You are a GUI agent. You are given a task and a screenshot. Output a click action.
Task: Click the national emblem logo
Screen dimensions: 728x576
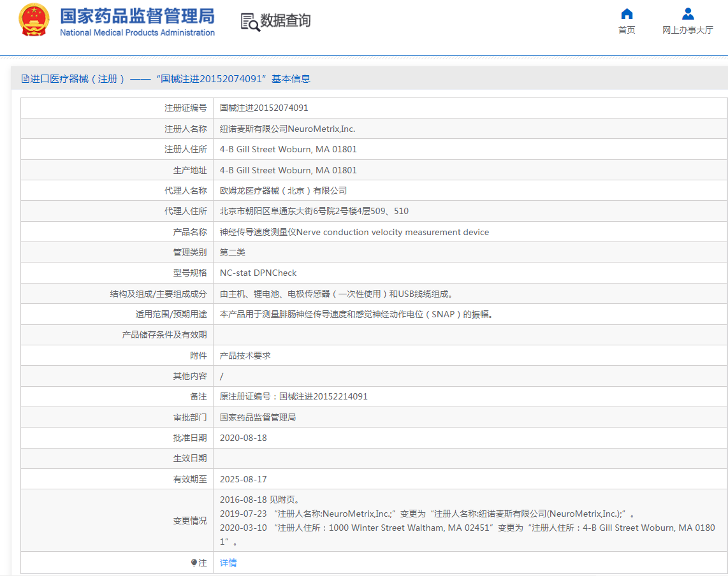point(33,19)
